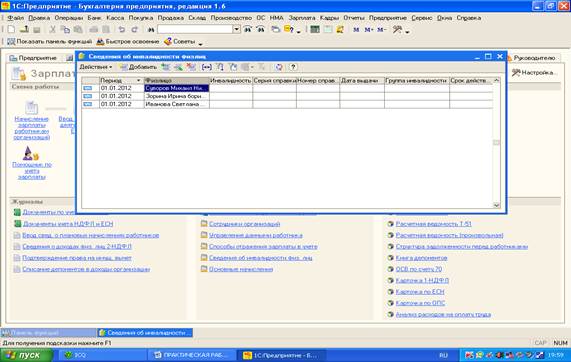Open Основные начисления link
The width and height of the screenshot is (571, 362).
click(241, 269)
